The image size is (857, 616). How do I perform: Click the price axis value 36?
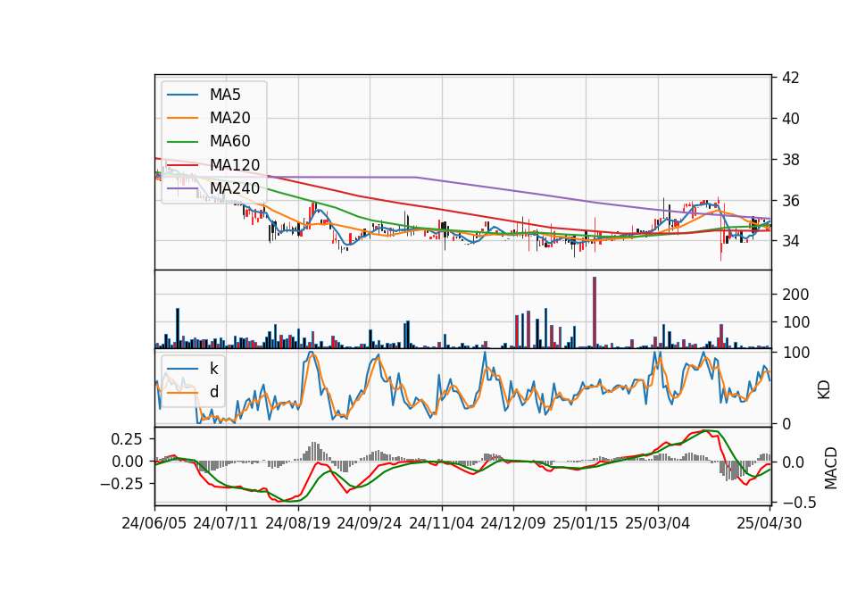(791, 201)
